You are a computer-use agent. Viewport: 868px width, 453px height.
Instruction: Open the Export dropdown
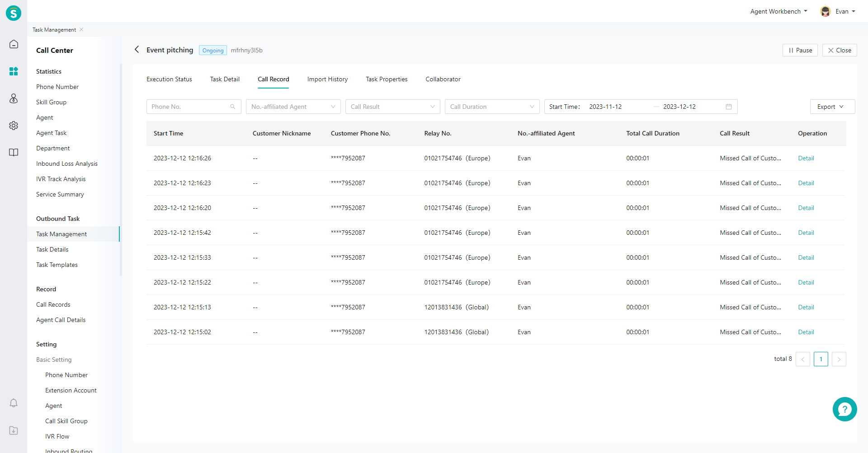832,107
